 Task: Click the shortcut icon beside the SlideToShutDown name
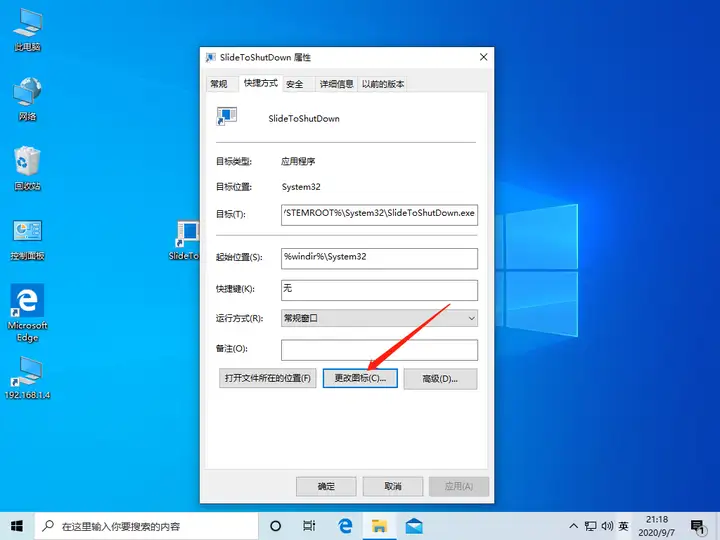point(227,117)
